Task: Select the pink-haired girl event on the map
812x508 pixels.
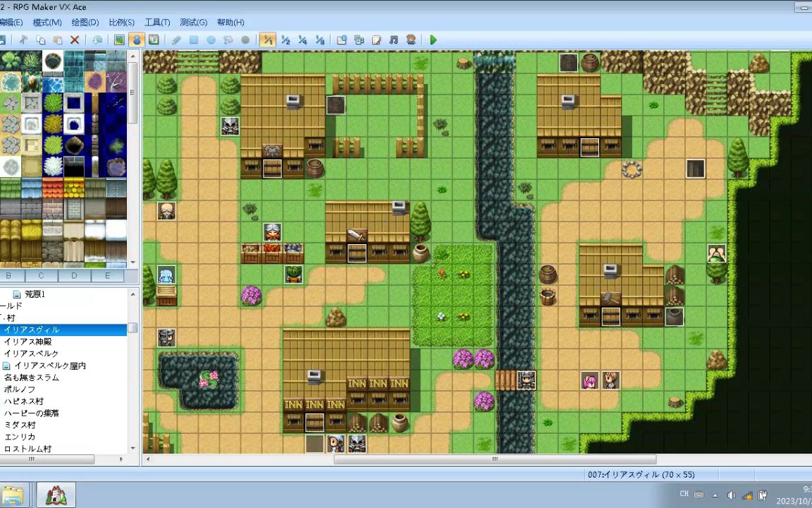Action: pyautogui.click(x=589, y=380)
